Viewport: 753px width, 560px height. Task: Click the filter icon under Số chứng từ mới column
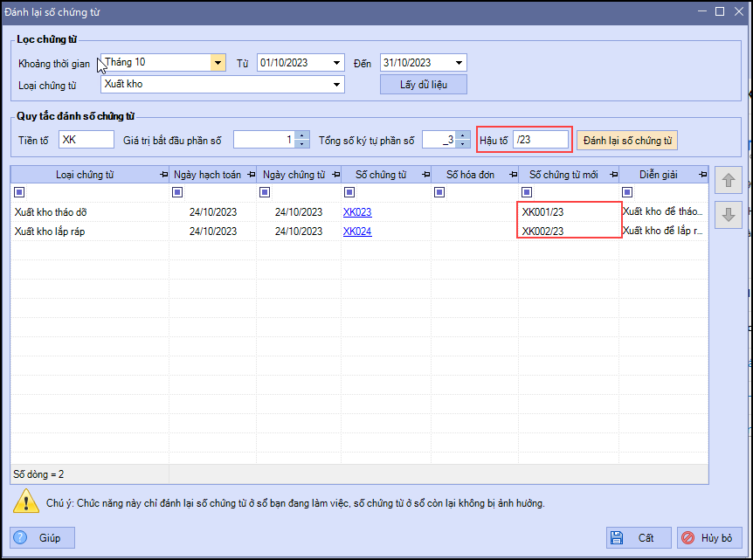(527, 192)
